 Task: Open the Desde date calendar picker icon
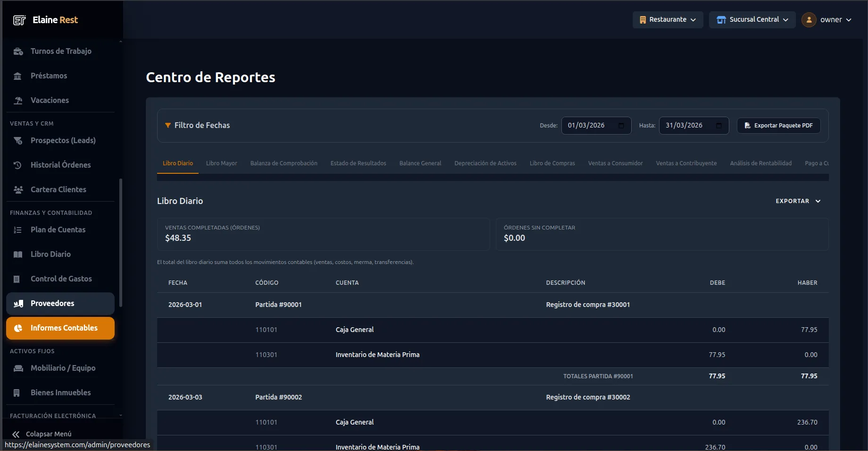pyautogui.click(x=621, y=126)
